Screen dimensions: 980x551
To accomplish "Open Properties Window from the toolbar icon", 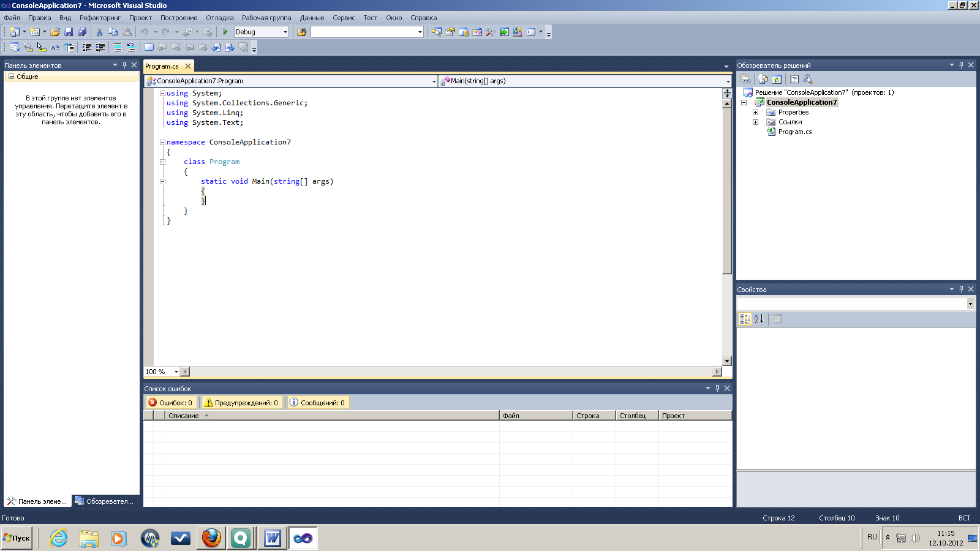I will pos(450,32).
